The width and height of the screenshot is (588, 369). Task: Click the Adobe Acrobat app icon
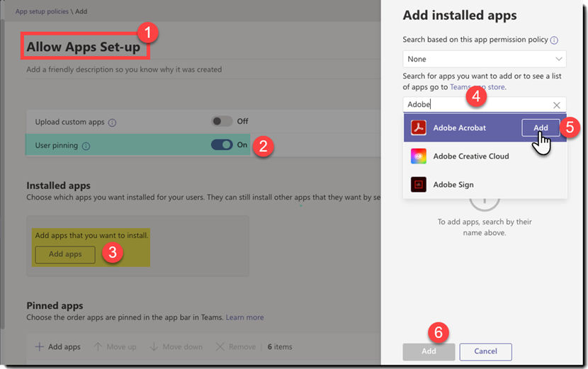pyautogui.click(x=418, y=127)
